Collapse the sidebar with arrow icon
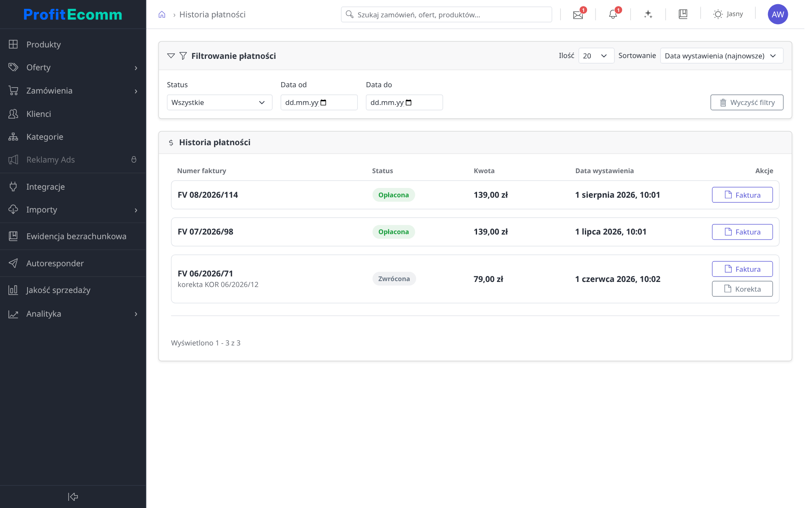Viewport: 812px width, 508px height. pos(73,497)
